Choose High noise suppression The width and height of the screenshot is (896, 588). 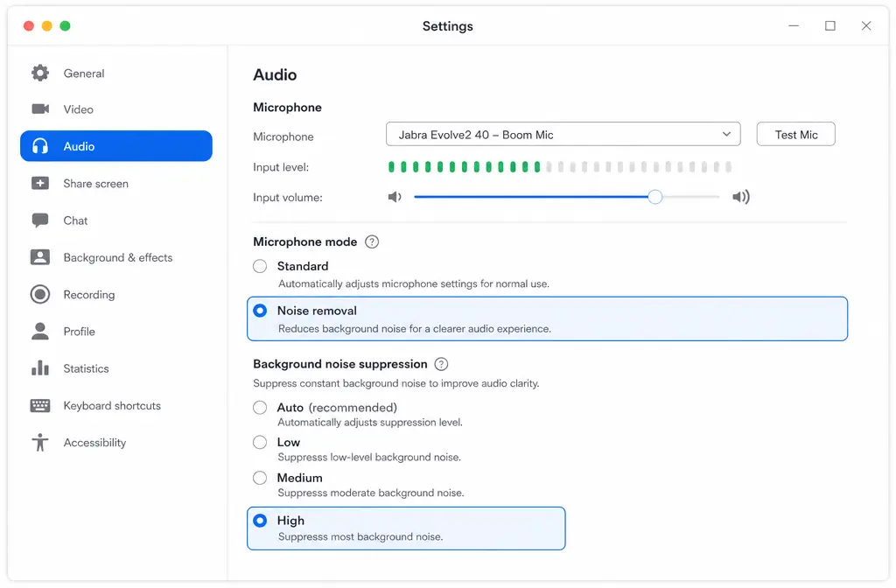click(x=260, y=521)
